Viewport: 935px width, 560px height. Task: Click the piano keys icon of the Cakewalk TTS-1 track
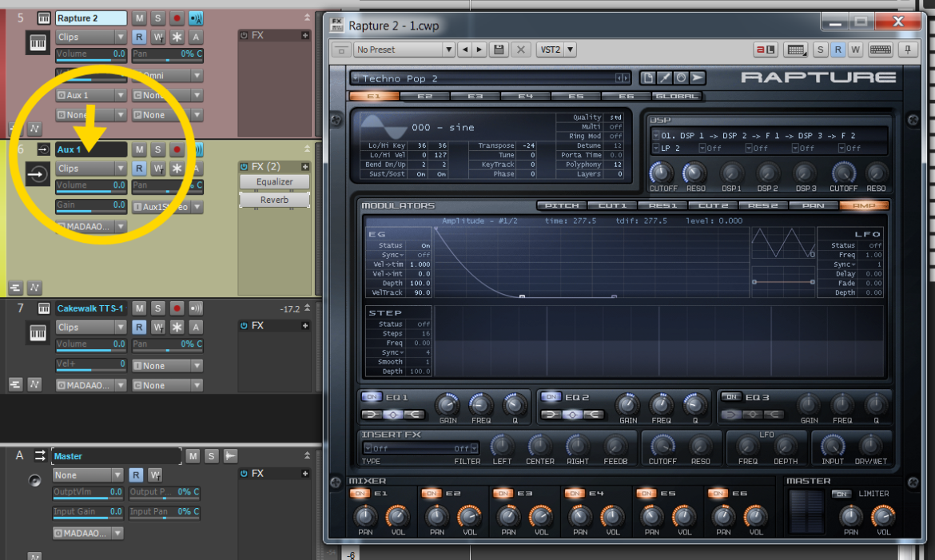[38, 333]
